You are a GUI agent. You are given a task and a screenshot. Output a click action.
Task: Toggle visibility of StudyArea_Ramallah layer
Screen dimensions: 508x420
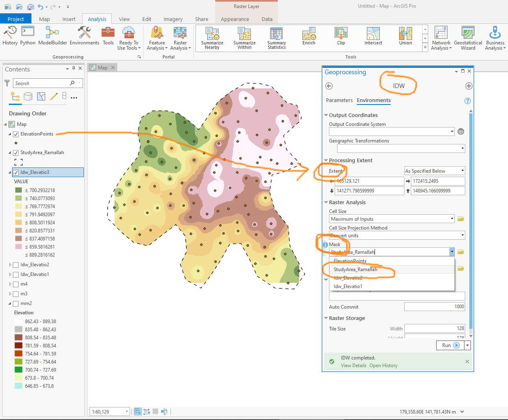16,153
